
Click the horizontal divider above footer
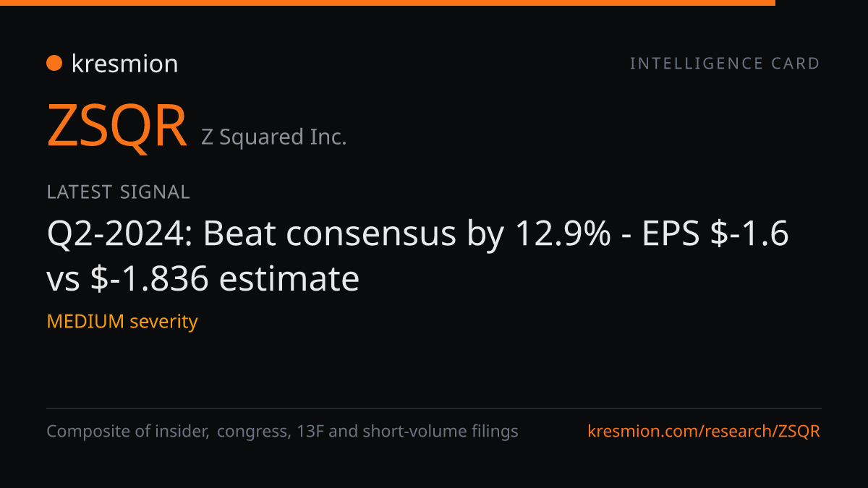(x=434, y=408)
